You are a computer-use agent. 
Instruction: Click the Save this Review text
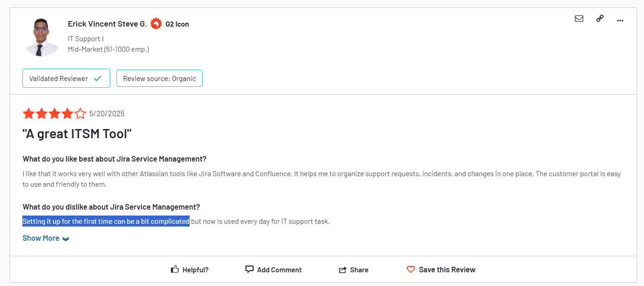pyautogui.click(x=447, y=270)
